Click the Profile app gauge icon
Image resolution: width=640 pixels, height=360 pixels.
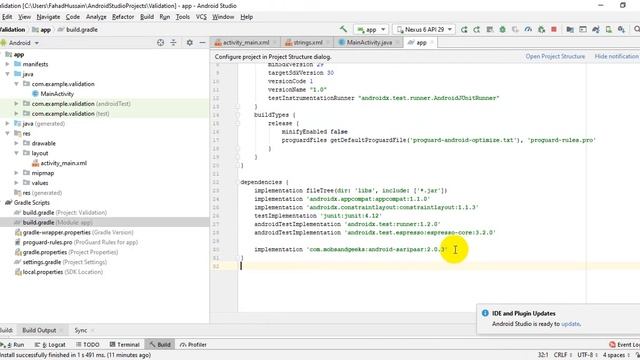pyautogui.click(x=528, y=29)
